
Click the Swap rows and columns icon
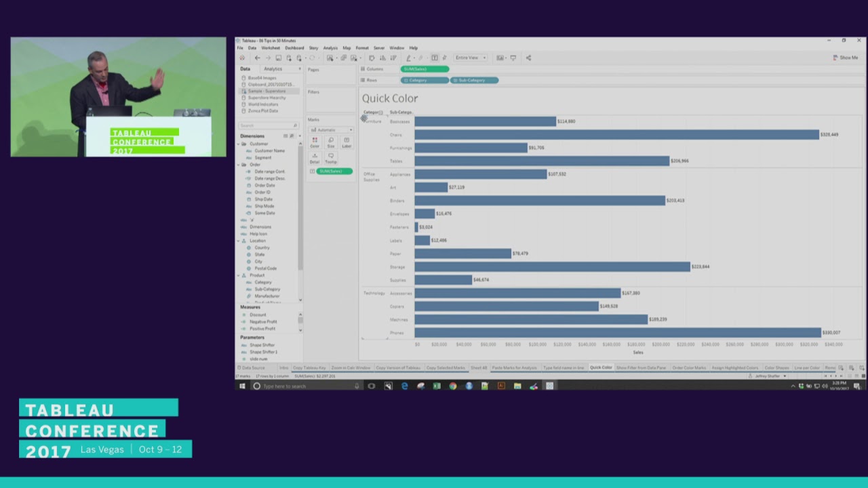click(372, 58)
